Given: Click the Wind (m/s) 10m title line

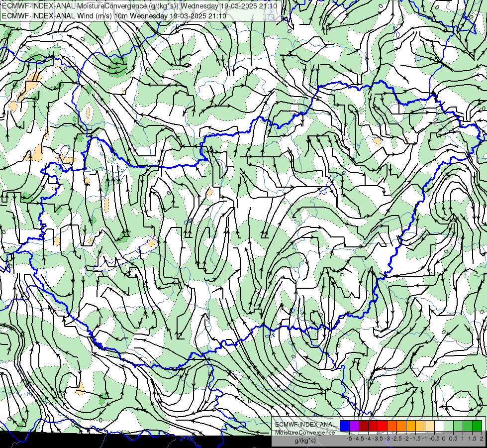Looking at the screenshot, I should point(114,16).
